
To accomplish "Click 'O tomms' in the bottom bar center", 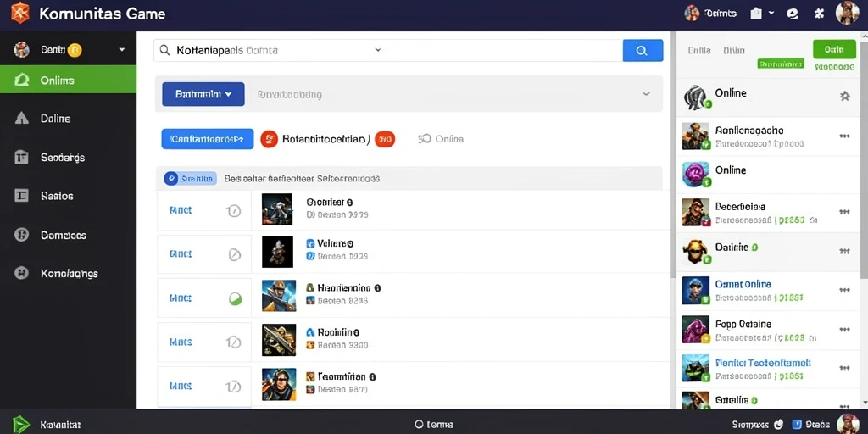I will pos(434,425).
